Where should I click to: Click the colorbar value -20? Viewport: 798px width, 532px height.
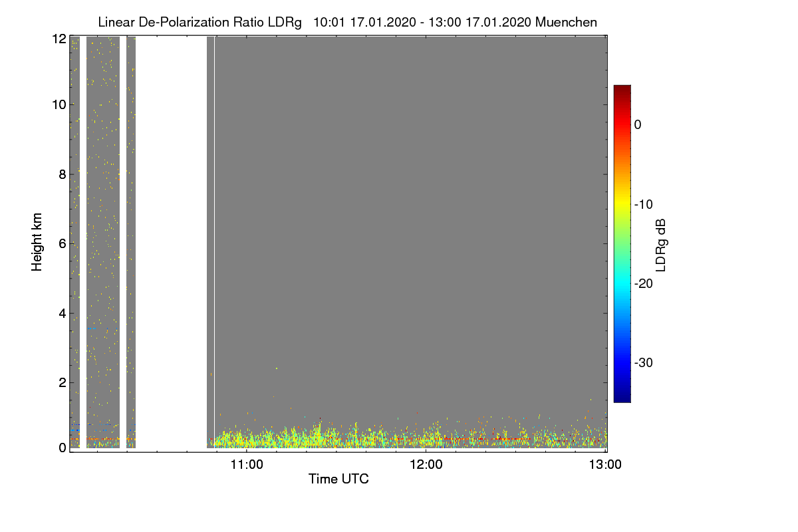point(645,283)
